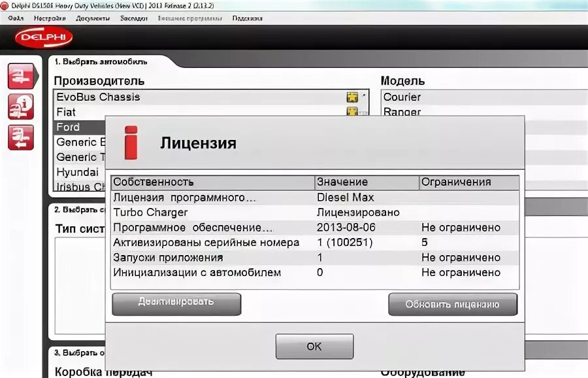Select Generic row below Ford

[80, 142]
